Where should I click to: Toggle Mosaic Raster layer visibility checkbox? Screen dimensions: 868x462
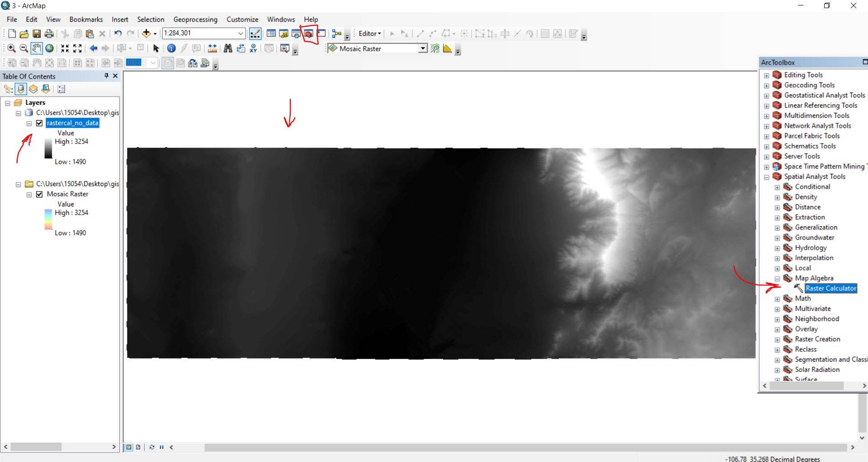click(x=39, y=194)
